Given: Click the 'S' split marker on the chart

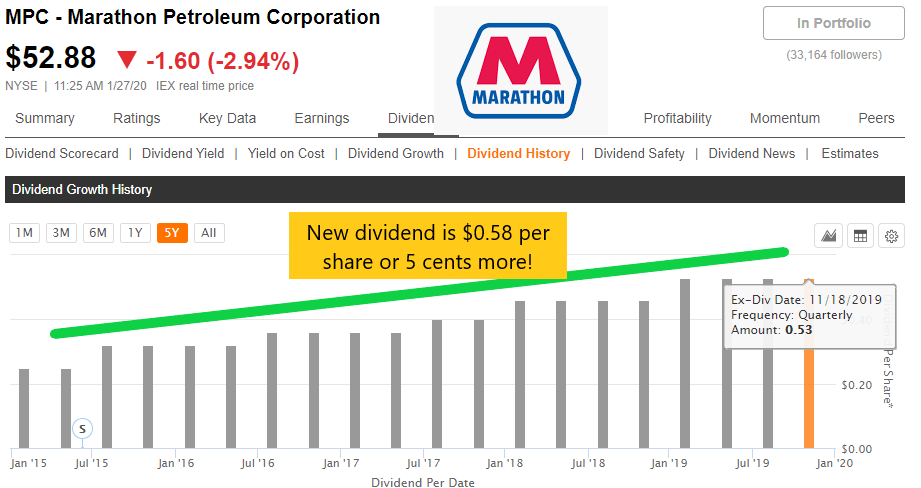Looking at the screenshot, I should coord(84,428).
